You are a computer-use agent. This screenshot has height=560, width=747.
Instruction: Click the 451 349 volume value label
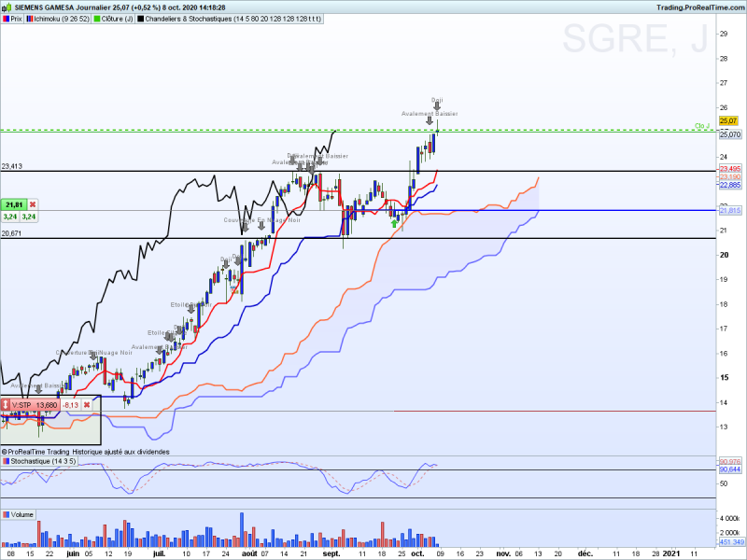[x=731, y=542]
